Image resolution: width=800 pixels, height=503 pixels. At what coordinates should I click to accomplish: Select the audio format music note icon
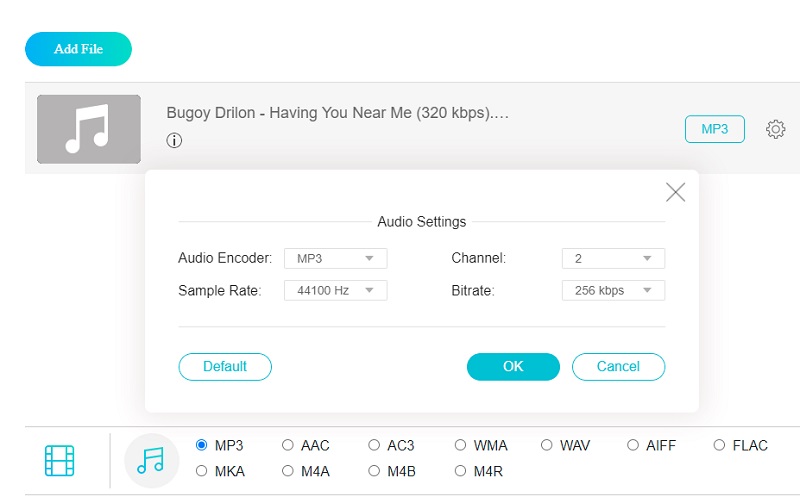151,460
